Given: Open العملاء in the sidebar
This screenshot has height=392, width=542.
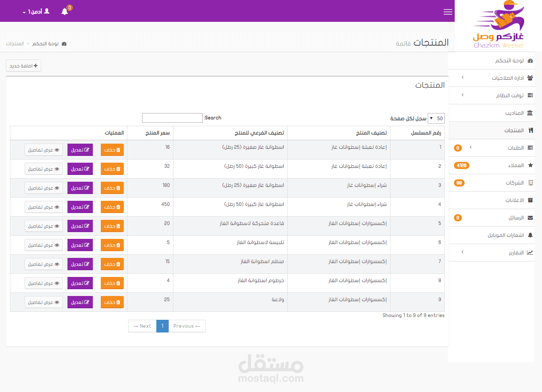Looking at the screenshot, I should coord(492,165).
